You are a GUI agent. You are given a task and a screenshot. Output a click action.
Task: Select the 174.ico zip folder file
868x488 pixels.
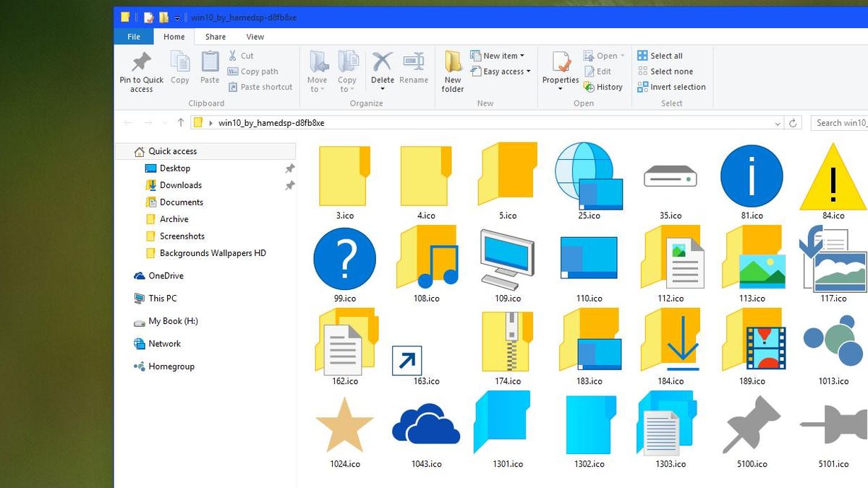pos(507,347)
